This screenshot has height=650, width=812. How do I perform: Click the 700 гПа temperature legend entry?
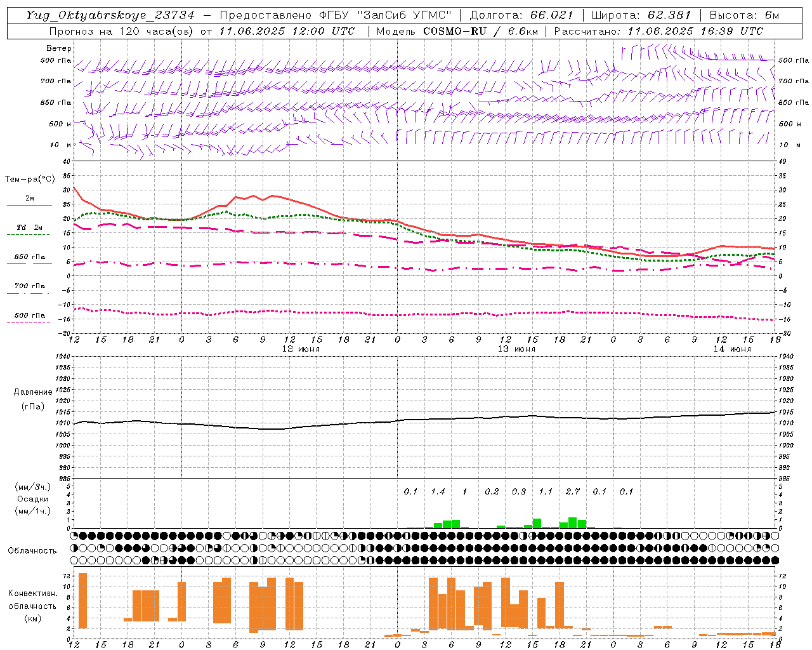click(30, 286)
